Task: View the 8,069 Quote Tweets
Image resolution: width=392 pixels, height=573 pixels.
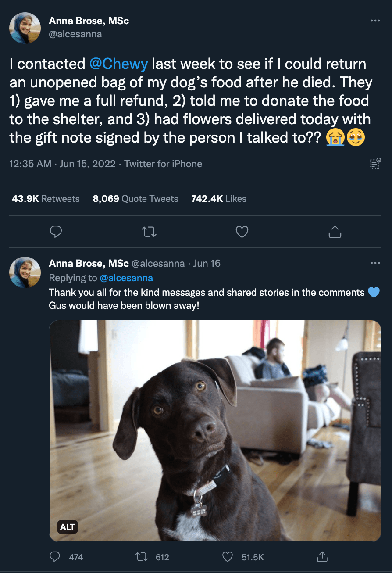Action: click(x=135, y=199)
